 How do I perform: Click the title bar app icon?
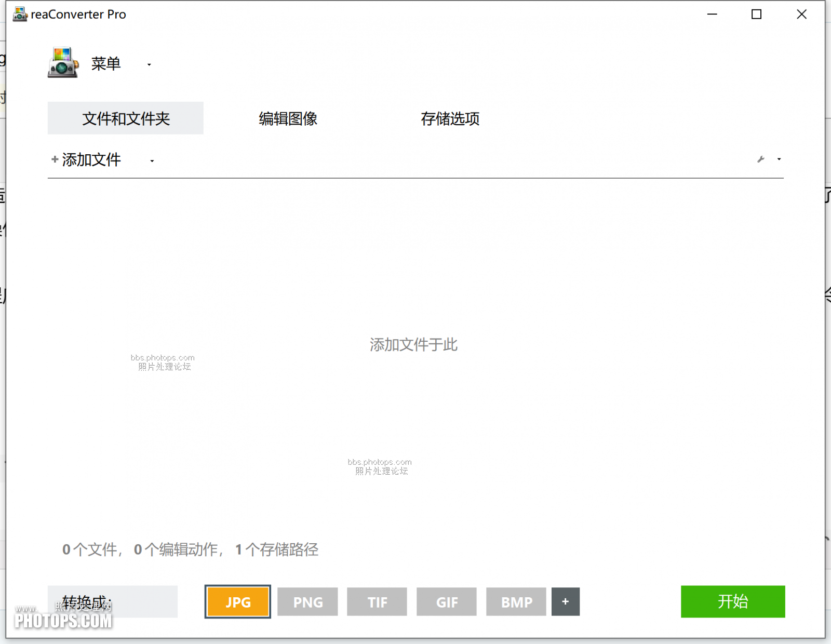point(20,14)
